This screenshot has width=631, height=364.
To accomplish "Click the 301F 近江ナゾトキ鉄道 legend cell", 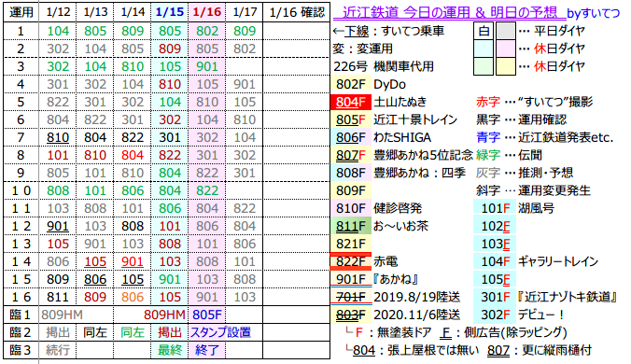I will point(495,297).
